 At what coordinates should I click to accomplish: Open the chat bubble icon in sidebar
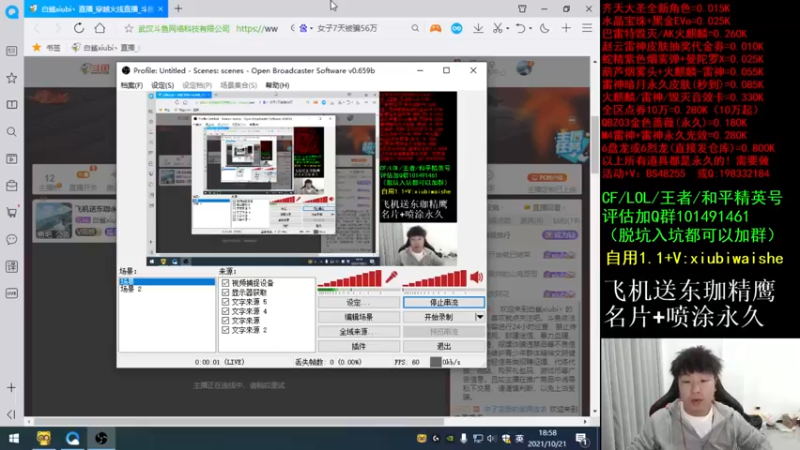(12, 239)
